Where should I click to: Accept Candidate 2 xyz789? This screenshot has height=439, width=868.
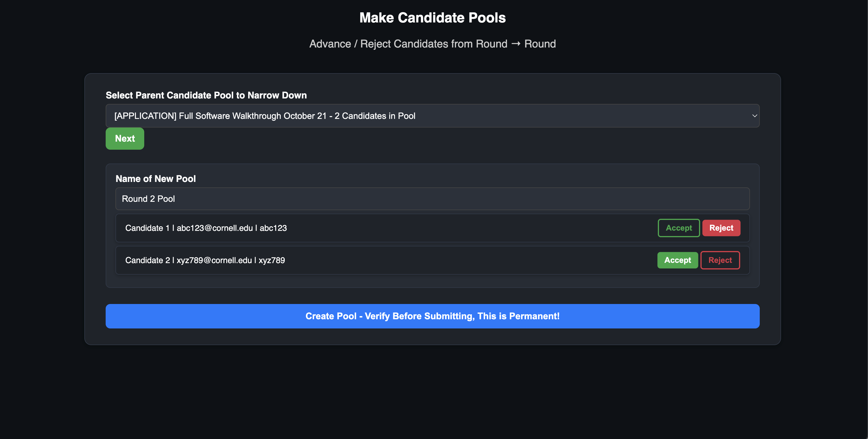677,260
